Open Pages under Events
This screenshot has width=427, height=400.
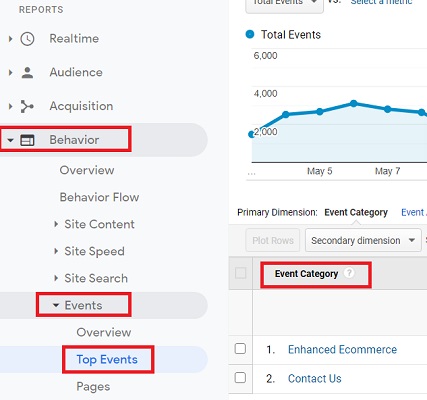pos(93,387)
